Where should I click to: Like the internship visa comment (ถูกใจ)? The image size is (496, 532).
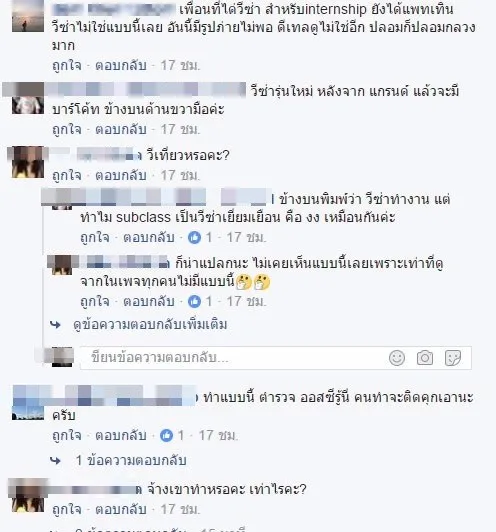coord(67,65)
